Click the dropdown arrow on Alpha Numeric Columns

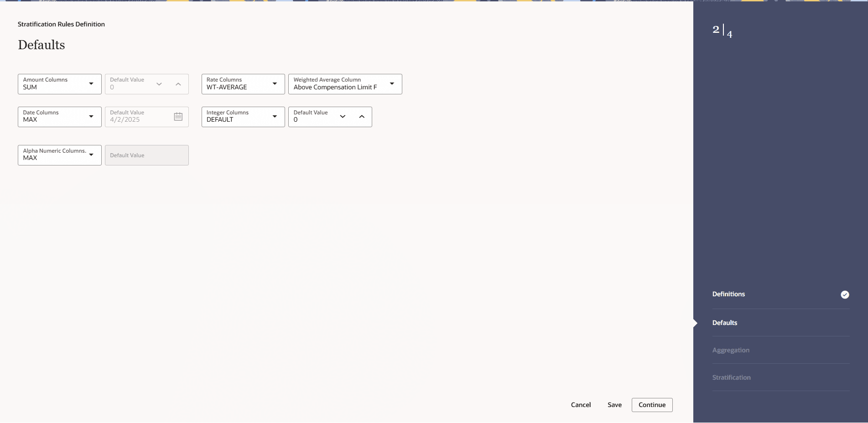coord(91,155)
